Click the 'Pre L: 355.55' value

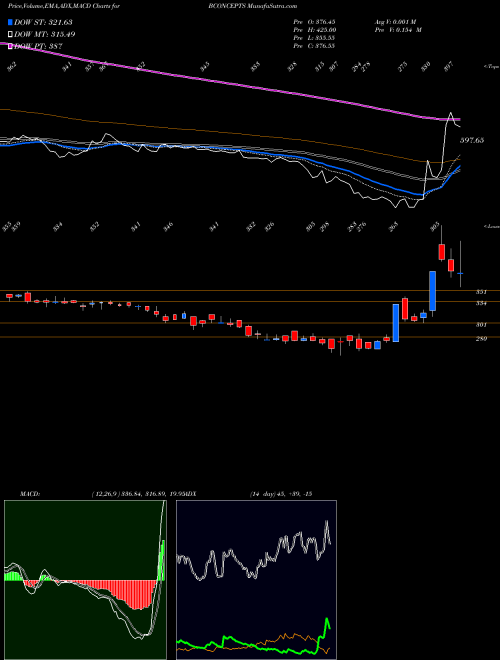click(314, 38)
